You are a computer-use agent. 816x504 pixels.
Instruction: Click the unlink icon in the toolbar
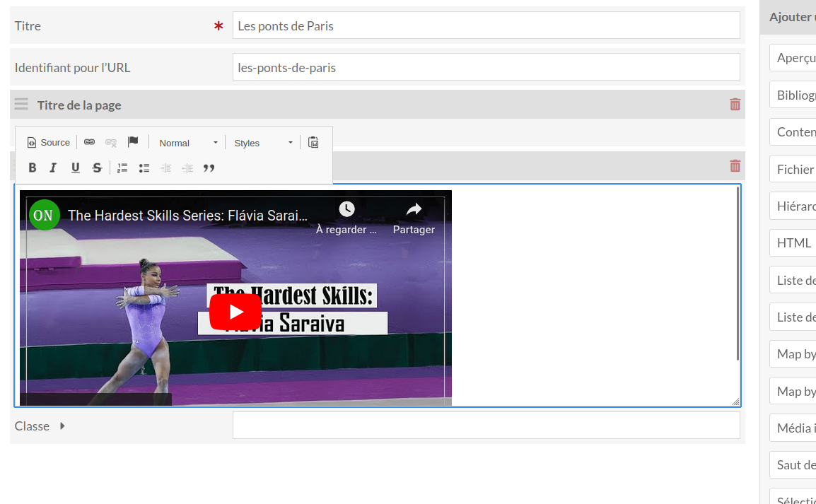111,142
